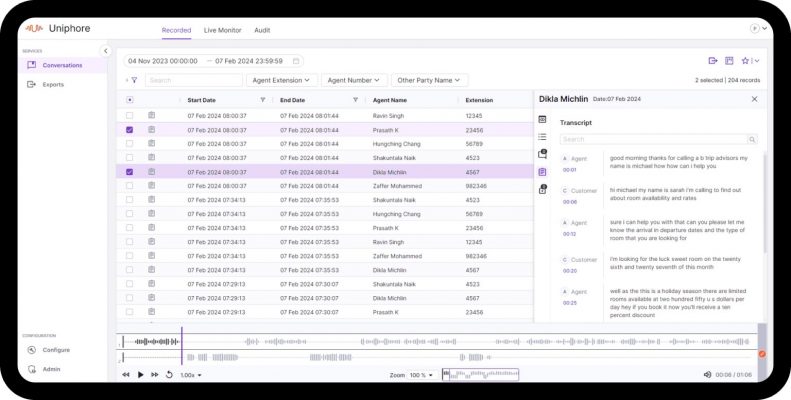Click the waveform zoom overview slider

tap(481, 375)
